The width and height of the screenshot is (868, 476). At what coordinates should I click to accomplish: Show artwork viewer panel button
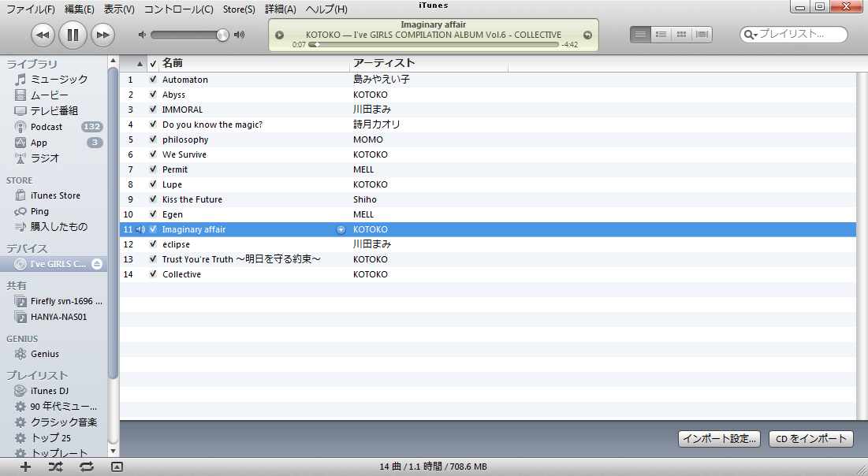tap(117, 467)
